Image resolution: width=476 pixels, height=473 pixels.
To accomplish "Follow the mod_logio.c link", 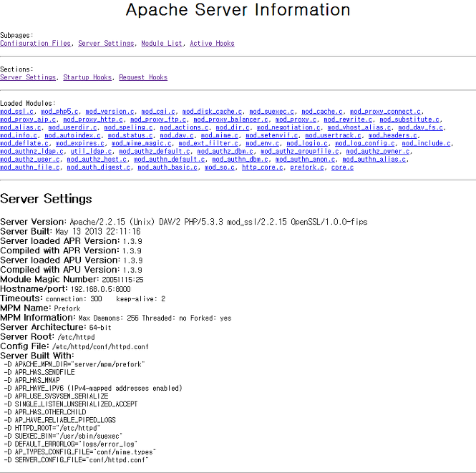I will pyautogui.click(x=307, y=143).
